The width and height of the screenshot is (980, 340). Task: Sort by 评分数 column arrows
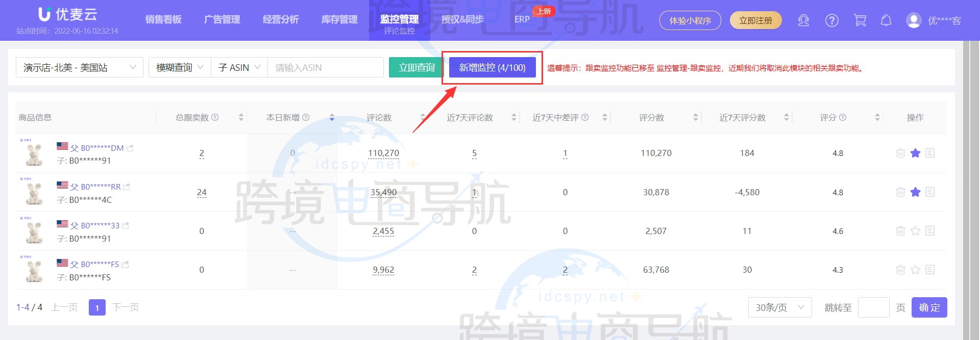pos(695,117)
